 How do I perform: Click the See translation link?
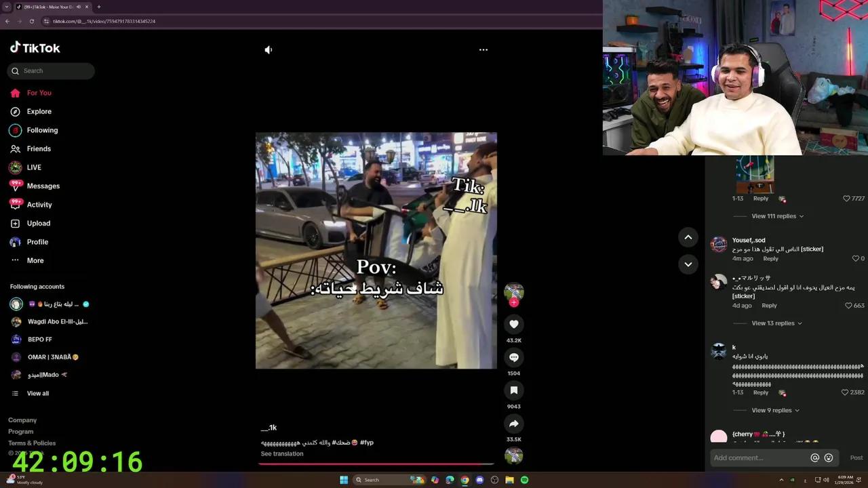point(281,453)
